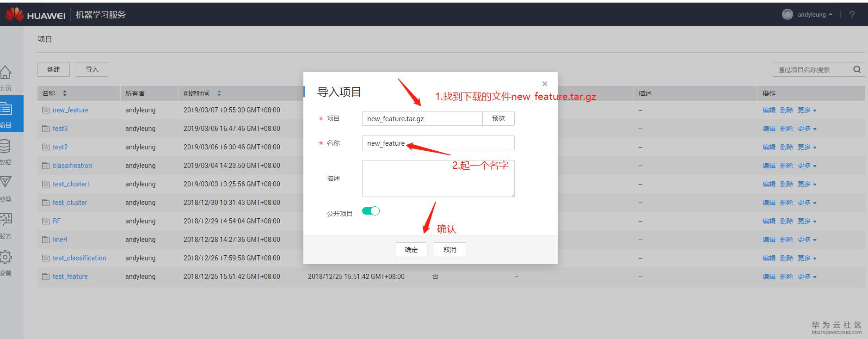This screenshot has width=868, height=339.
Task: Click the folder icon beside test_feature
Action: [x=46, y=277]
